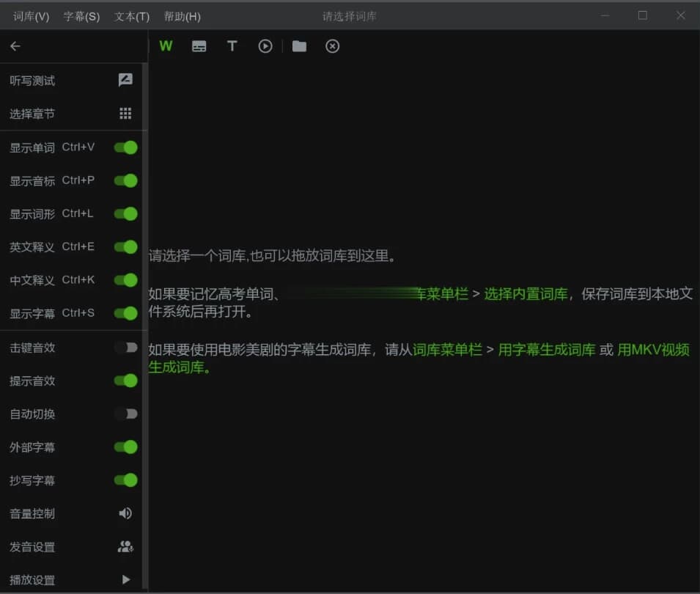Start 听写测试 via the pencil icon
The width and height of the screenshot is (700, 594).
(x=125, y=80)
